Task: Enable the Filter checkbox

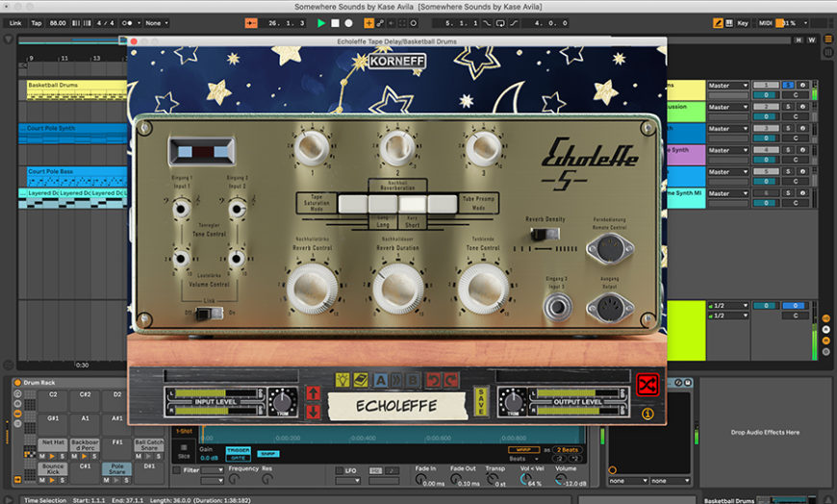Action: 177,470
